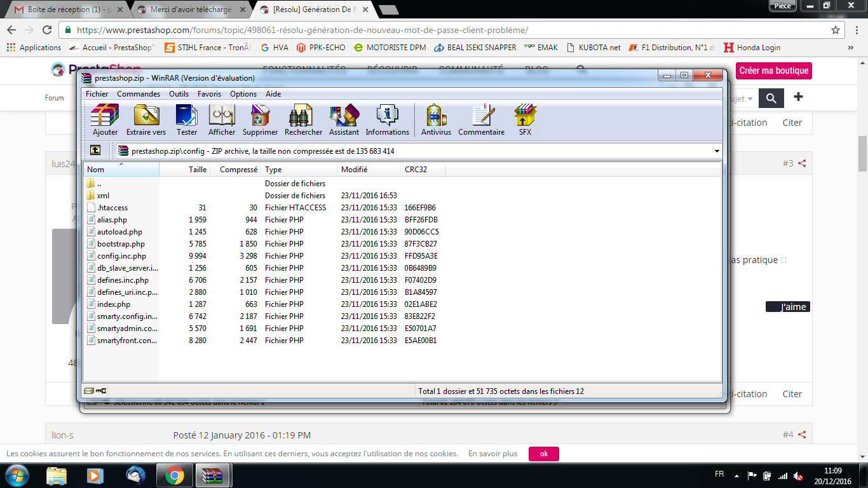Show more bookmarks with the chevron

click(x=851, y=48)
